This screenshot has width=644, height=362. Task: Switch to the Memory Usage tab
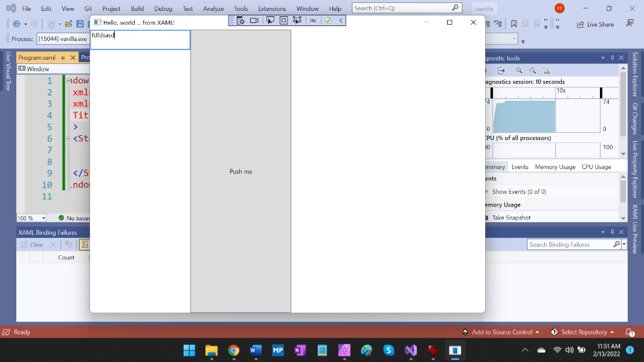coord(555,167)
